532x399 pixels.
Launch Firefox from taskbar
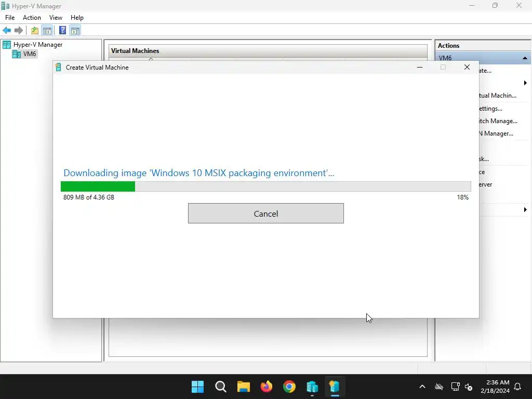[267, 387]
